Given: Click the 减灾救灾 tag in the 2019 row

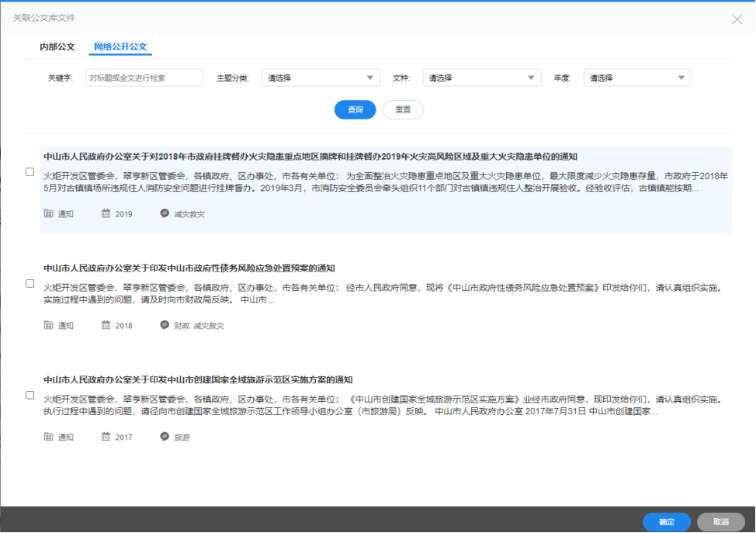Looking at the screenshot, I should tap(189, 214).
